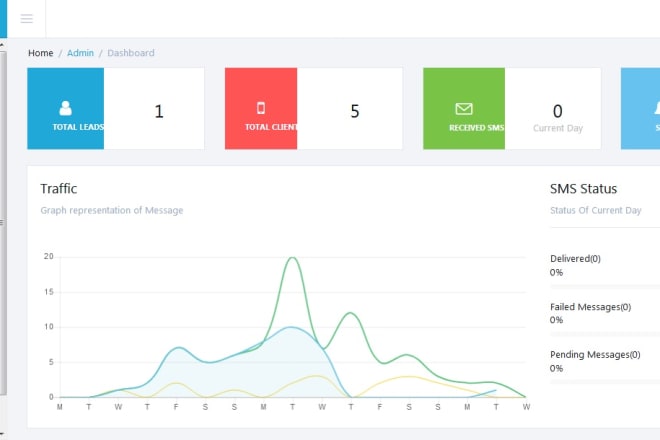
Task: Click the Traffic heading
Action: click(x=59, y=189)
